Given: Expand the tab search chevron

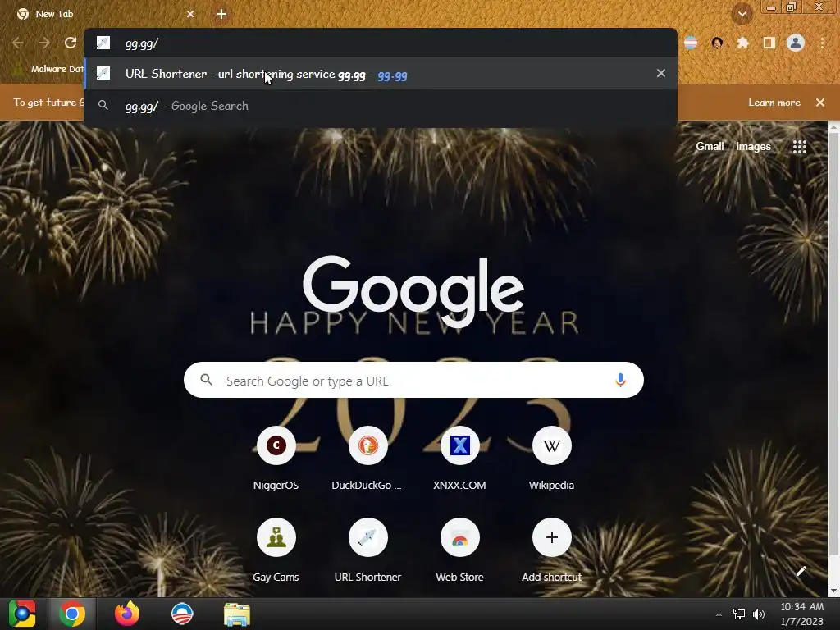Looking at the screenshot, I should pos(742,14).
